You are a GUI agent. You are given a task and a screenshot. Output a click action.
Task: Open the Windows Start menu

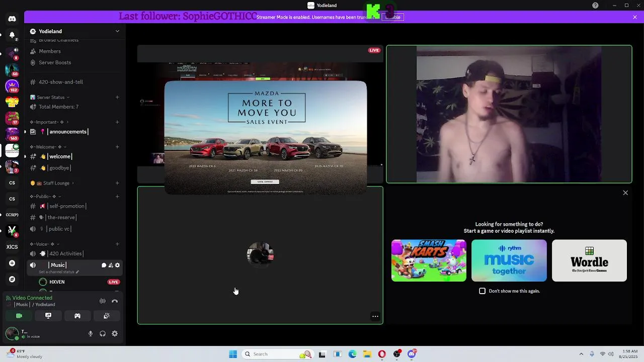[x=233, y=354]
